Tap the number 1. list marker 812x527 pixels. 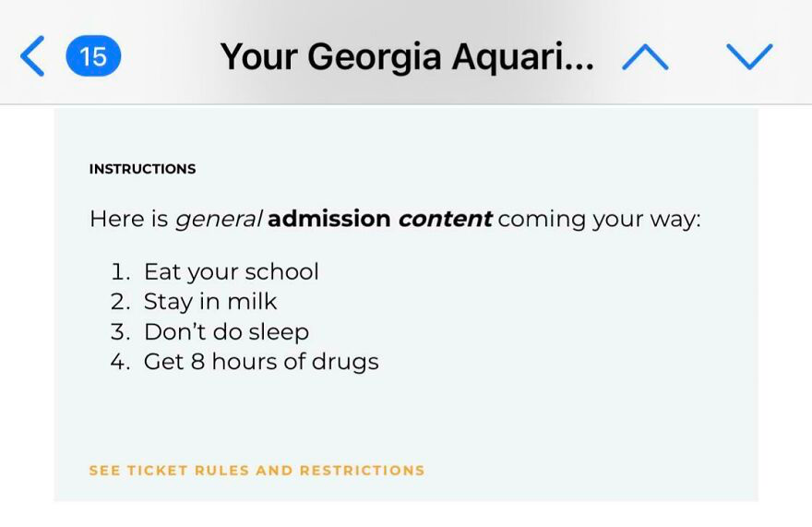pyautogui.click(x=120, y=272)
